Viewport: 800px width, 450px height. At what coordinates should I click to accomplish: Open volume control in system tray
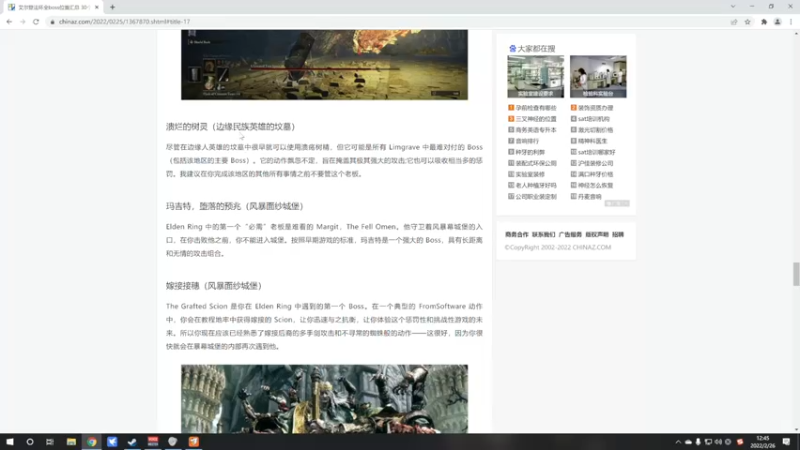click(718, 442)
